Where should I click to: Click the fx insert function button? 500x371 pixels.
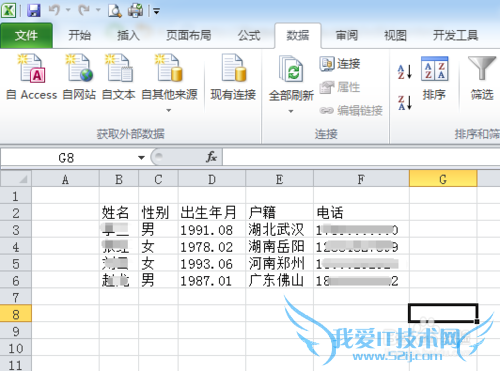pos(211,157)
